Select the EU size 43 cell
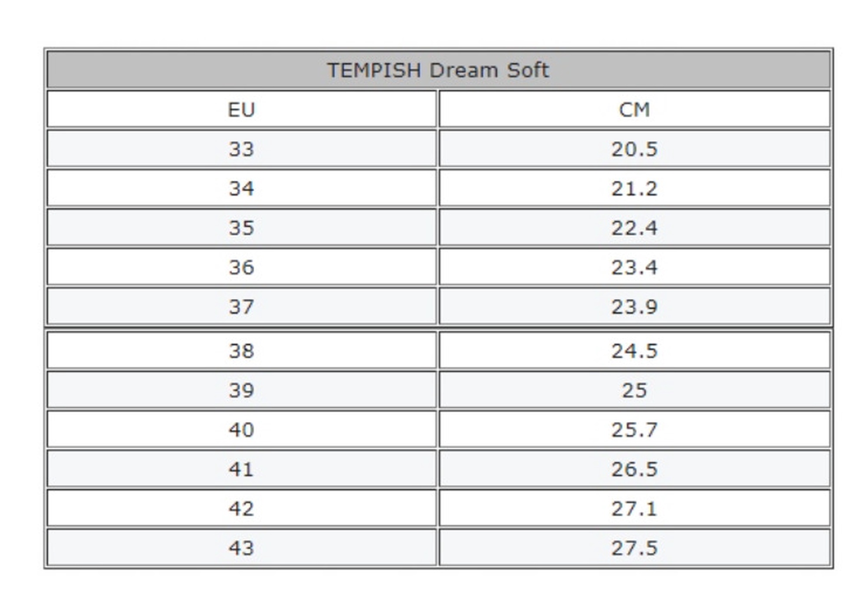The height and width of the screenshot is (613, 868). pos(241,548)
